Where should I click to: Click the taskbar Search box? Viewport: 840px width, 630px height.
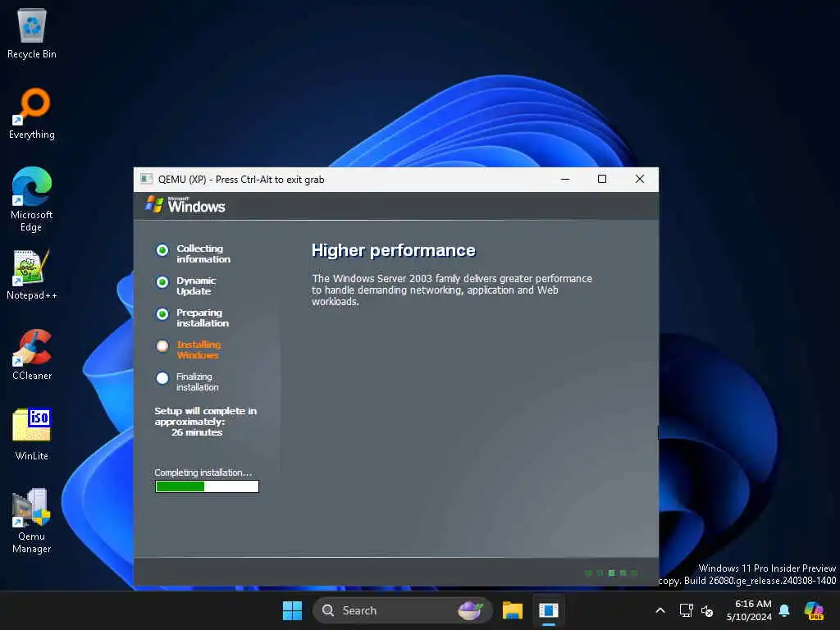pyautogui.click(x=402, y=610)
